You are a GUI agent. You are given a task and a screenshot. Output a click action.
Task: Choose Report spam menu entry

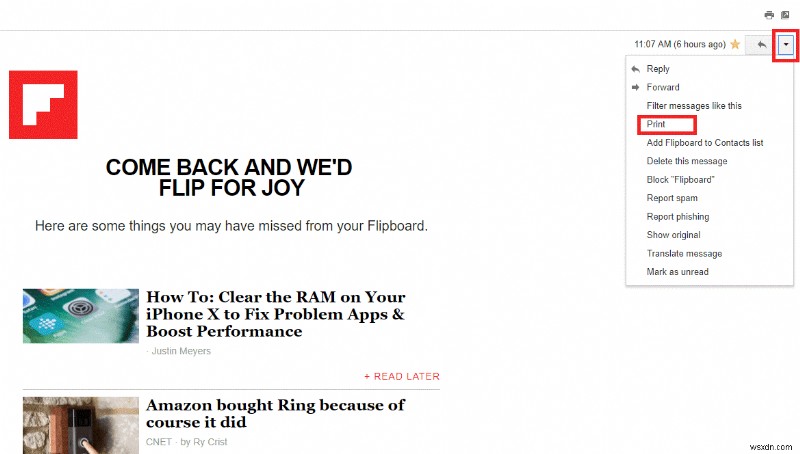click(x=672, y=198)
